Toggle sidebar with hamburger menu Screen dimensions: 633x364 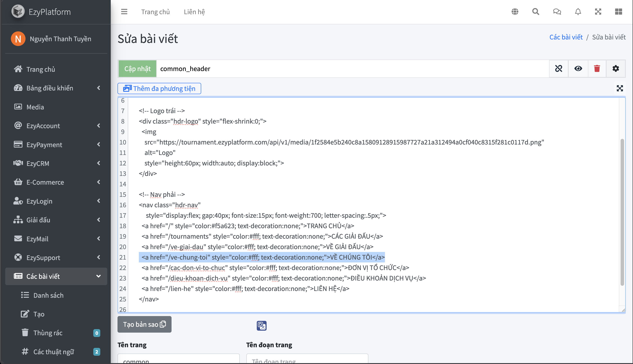point(124,12)
